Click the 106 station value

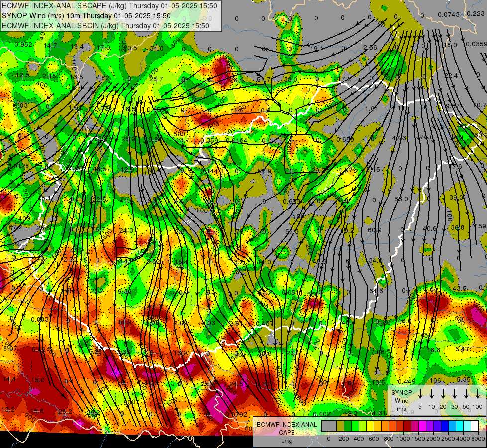(x=435, y=380)
